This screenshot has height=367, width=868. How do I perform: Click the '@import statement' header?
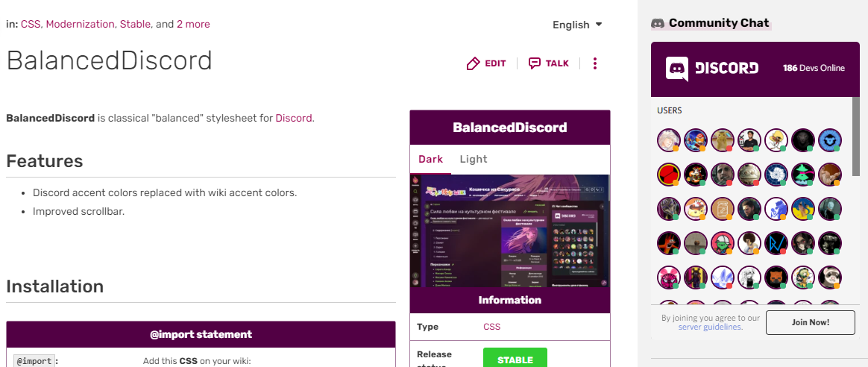click(201, 334)
